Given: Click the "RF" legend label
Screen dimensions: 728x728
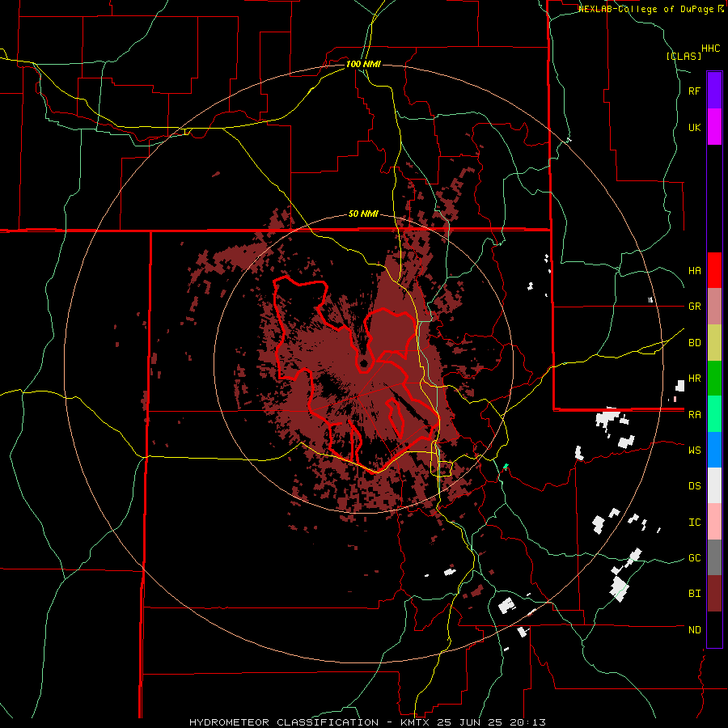Looking at the screenshot, I should tap(695, 91).
